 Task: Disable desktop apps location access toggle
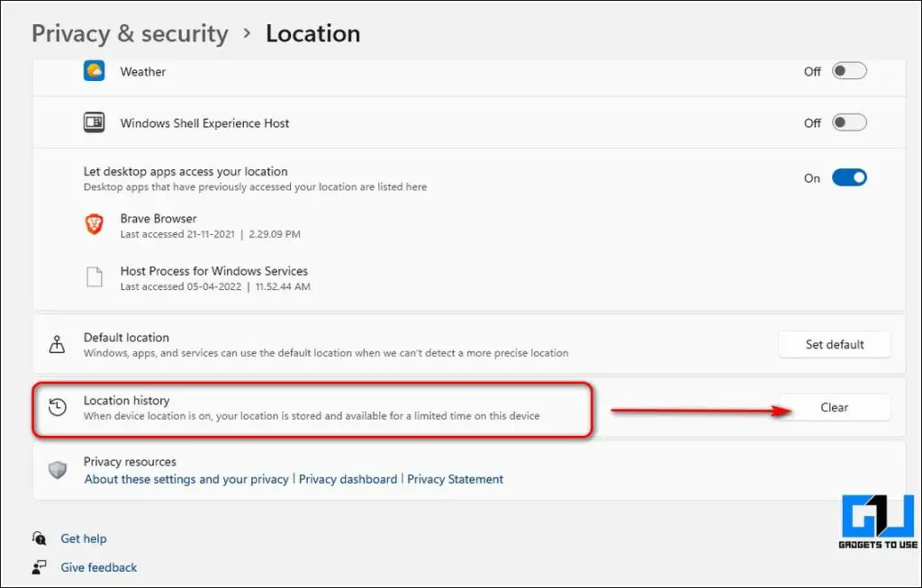click(x=848, y=178)
